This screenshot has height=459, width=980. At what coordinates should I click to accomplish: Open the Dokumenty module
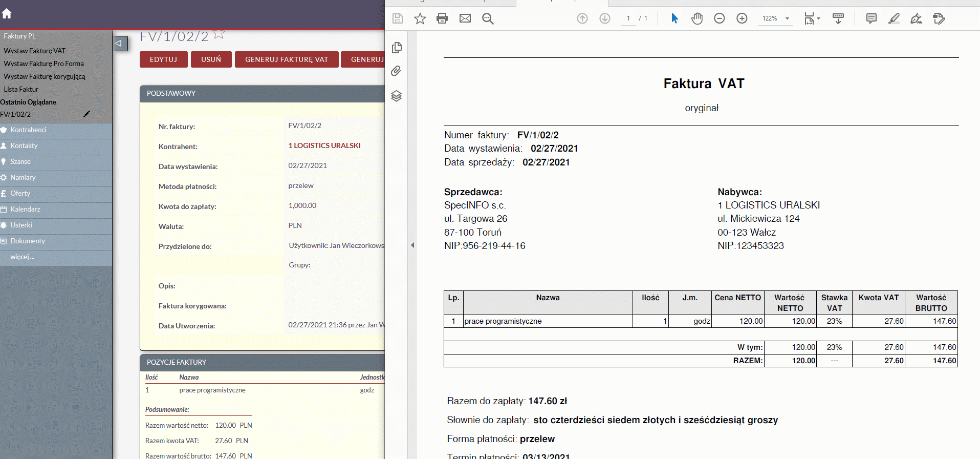point(56,241)
